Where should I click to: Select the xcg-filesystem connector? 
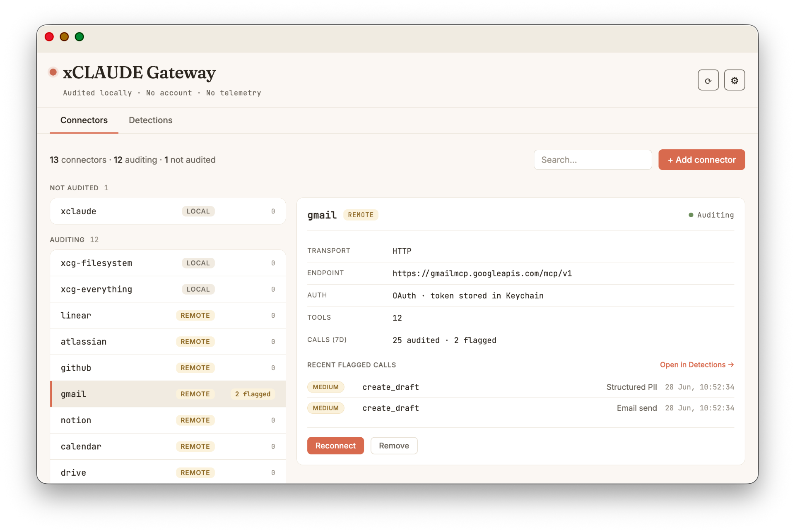(x=168, y=263)
